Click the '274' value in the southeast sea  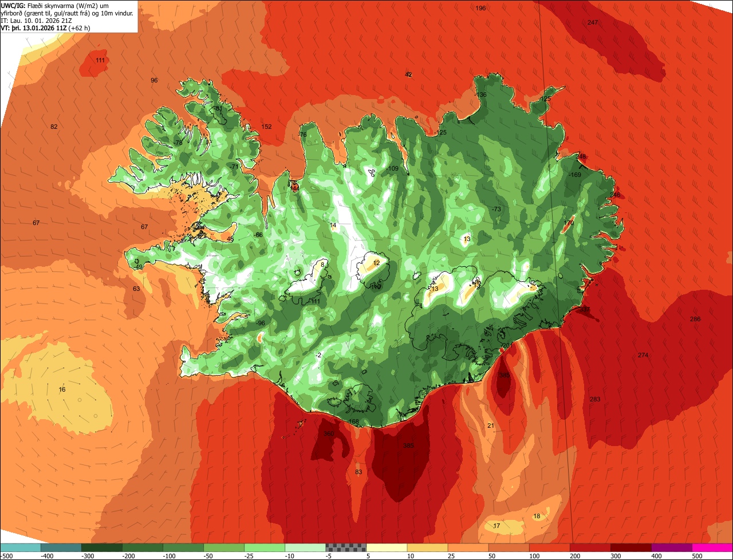coord(643,355)
